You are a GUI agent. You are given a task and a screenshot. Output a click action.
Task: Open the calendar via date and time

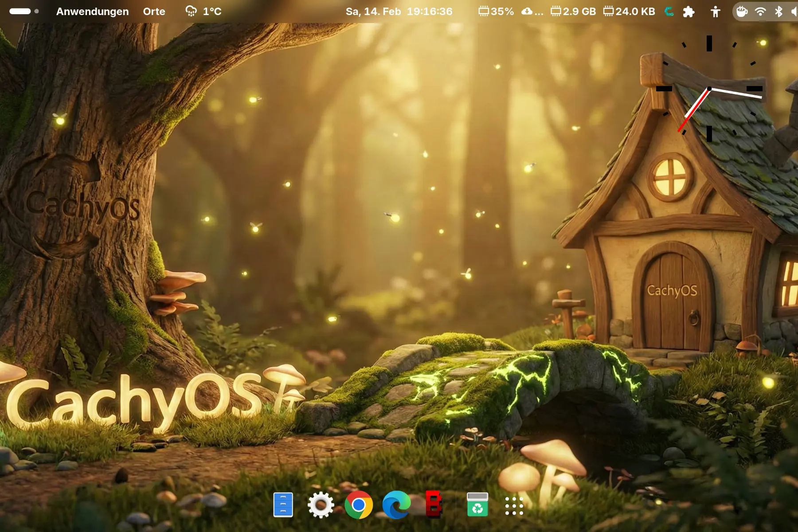pos(399,12)
